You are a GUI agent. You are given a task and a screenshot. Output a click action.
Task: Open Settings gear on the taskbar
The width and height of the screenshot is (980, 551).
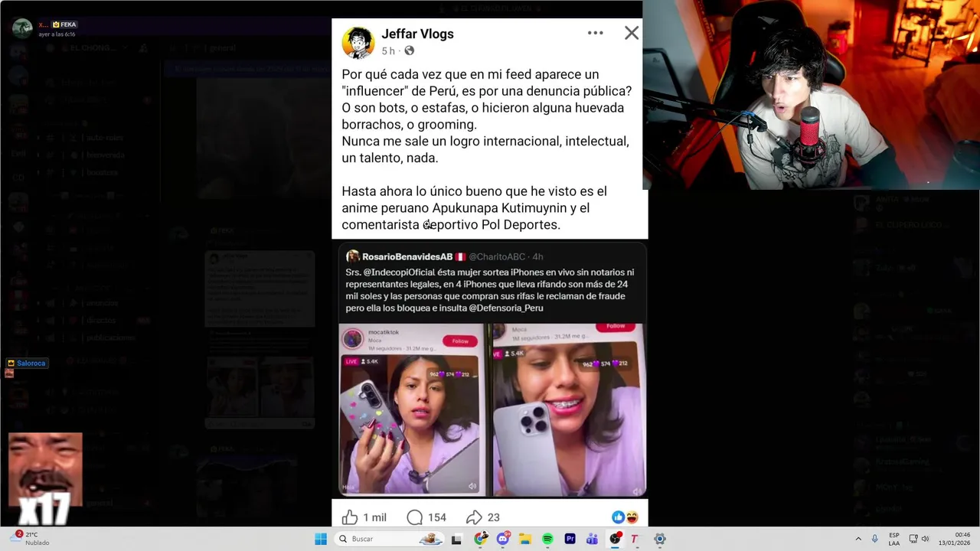point(660,539)
